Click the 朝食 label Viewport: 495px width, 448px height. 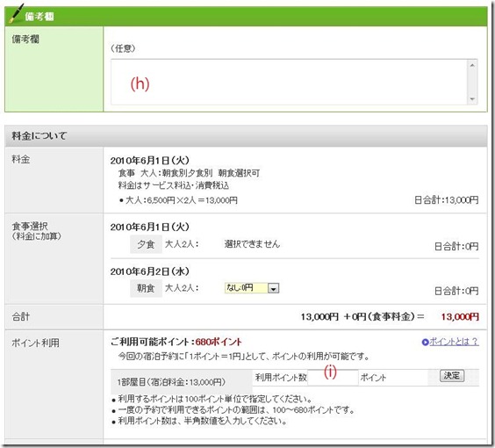tap(146, 288)
